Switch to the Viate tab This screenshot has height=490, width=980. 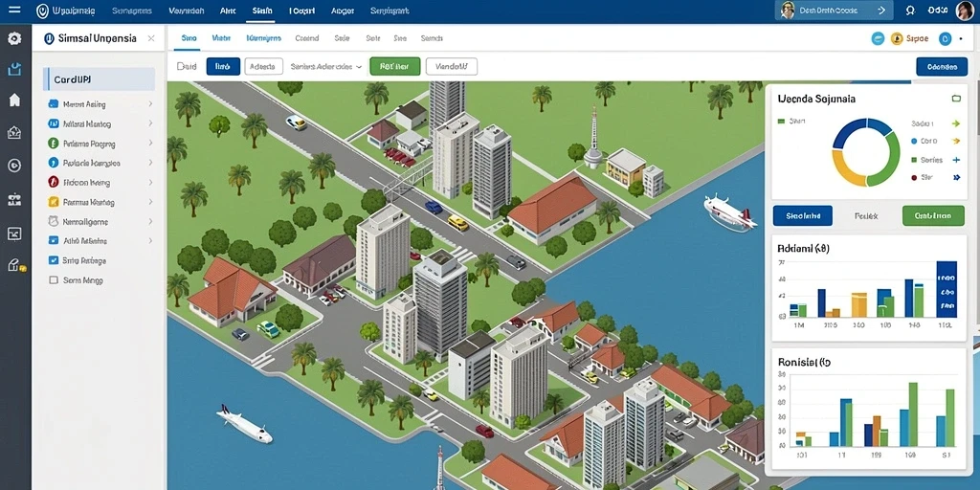click(x=221, y=38)
